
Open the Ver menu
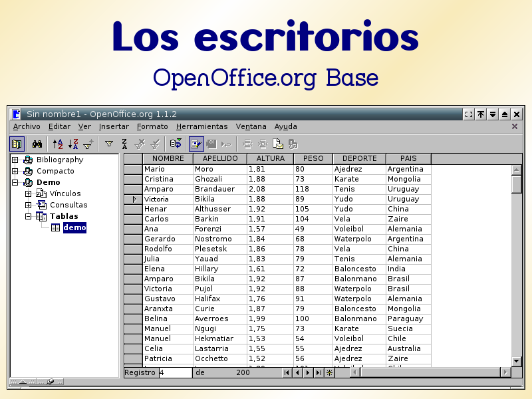pyautogui.click(x=84, y=126)
